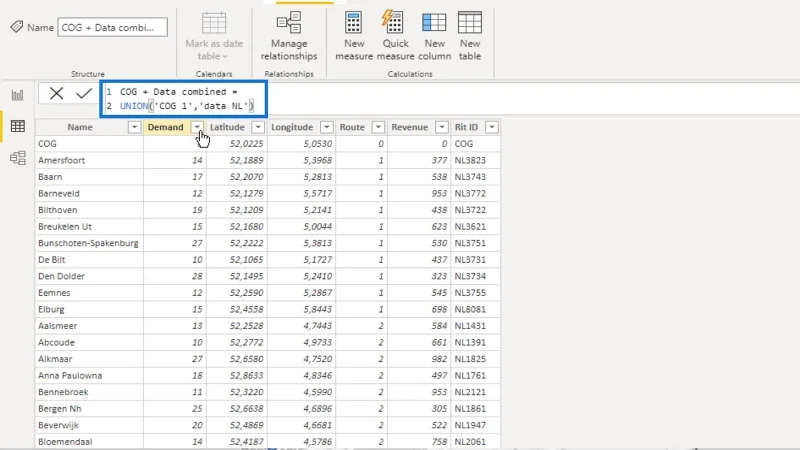Select the Demand column header
The height and width of the screenshot is (450, 800).
pos(165,127)
